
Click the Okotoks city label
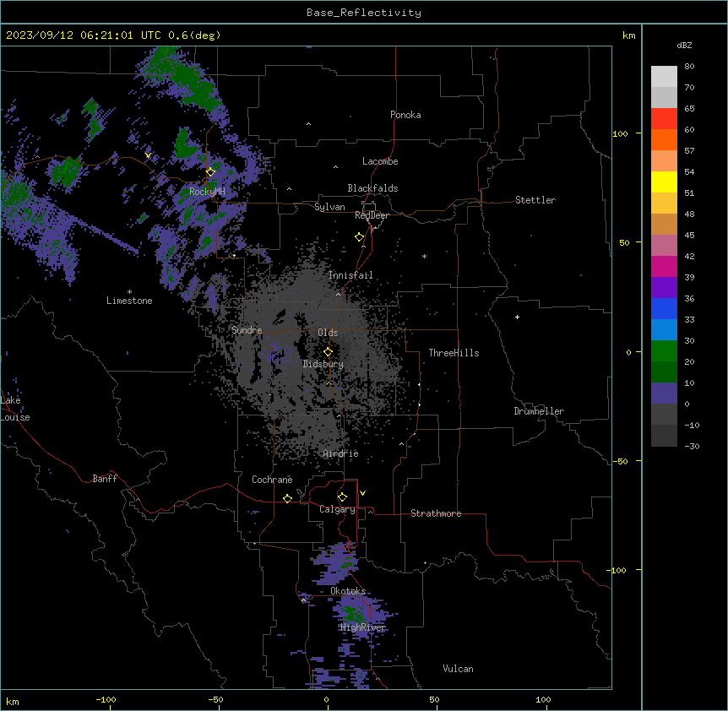tap(348, 591)
